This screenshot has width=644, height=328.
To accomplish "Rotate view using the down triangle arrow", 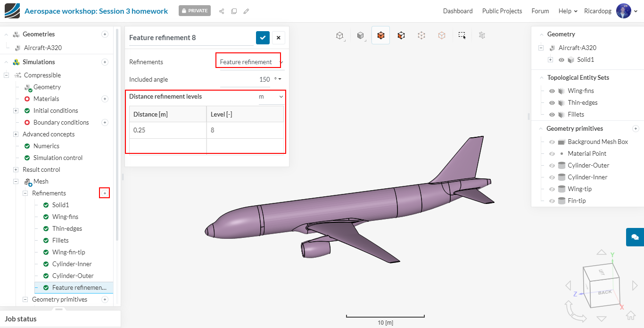I will pos(601,319).
